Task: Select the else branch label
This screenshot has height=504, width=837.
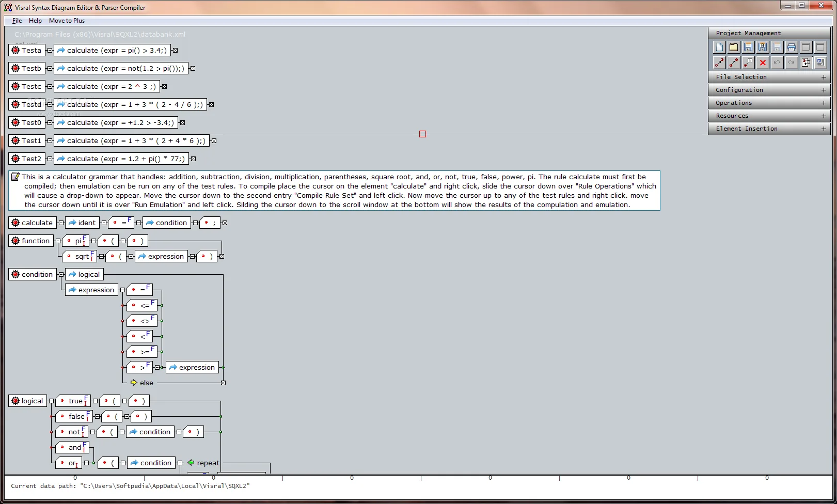Action: click(x=147, y=383)
